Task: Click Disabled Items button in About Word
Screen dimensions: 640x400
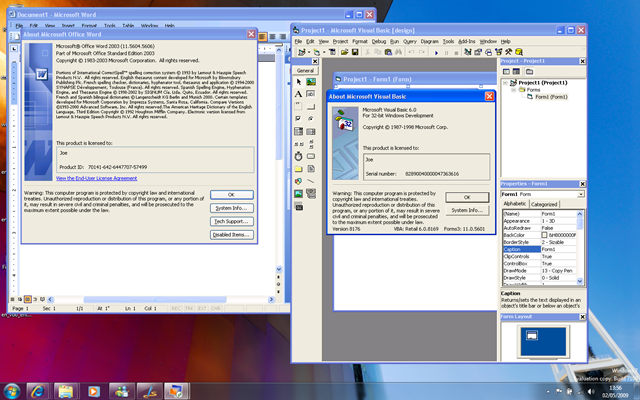Action: tap(231, 235)
